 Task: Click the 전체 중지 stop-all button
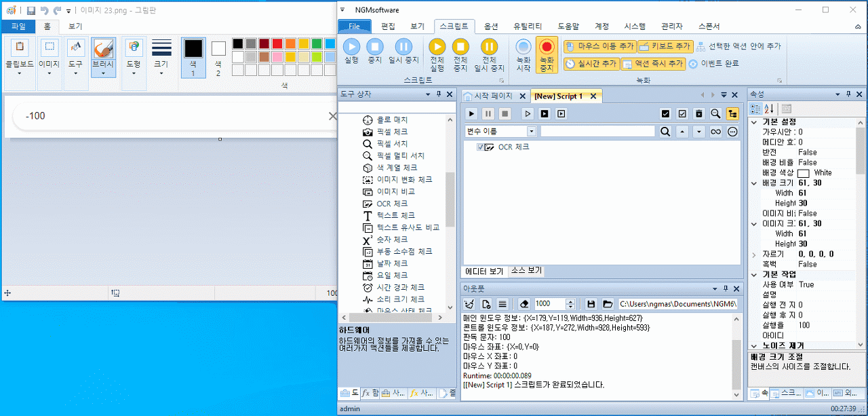[460, 55]
